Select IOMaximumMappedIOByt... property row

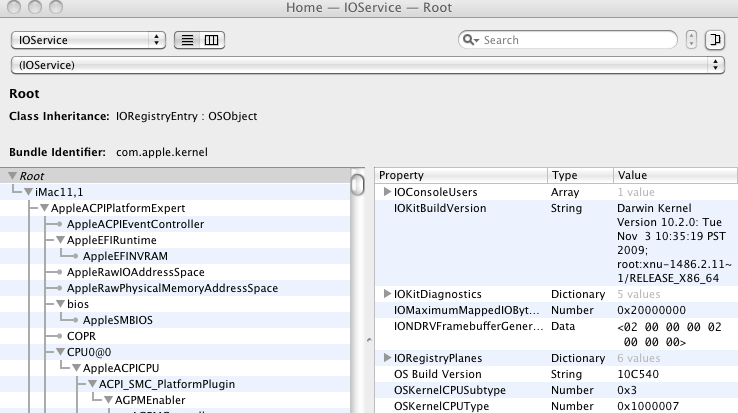pyautogui.click(x=556, y=310)
